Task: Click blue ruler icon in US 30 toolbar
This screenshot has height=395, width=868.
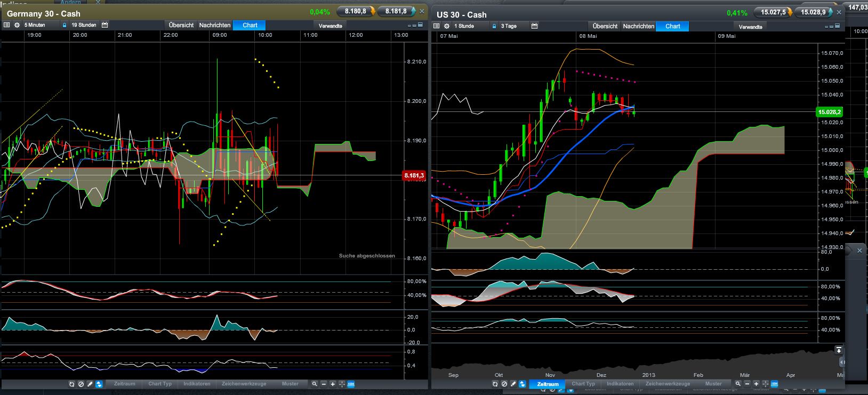Action: click(774, 384)
